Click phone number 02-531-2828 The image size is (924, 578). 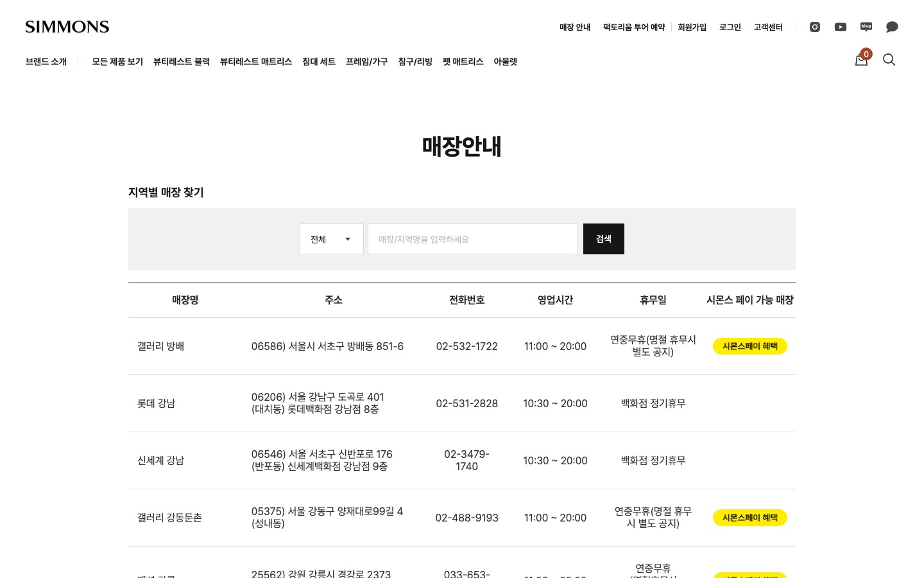point(467,403)
